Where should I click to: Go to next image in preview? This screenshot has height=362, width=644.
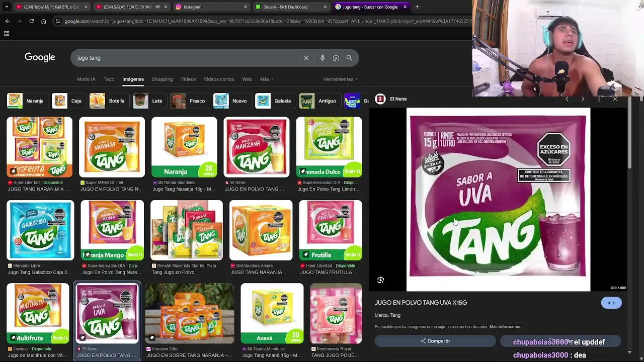(583, 99)
